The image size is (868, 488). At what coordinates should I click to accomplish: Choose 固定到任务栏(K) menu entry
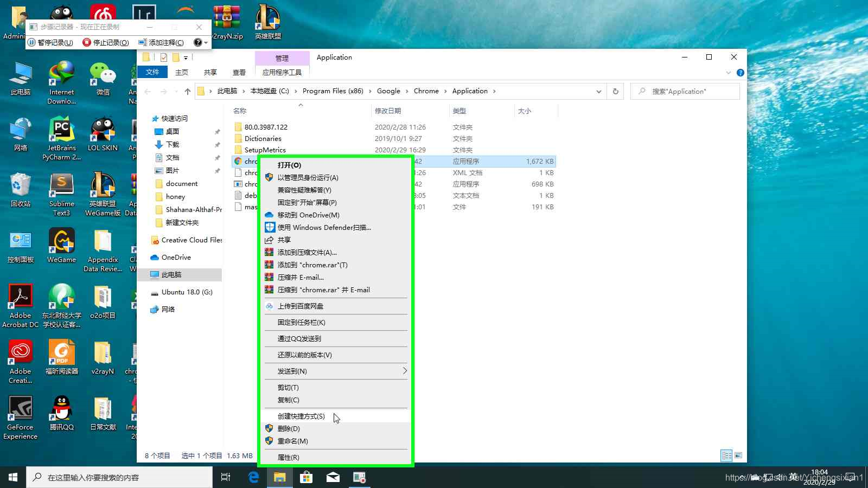(336, 322)
